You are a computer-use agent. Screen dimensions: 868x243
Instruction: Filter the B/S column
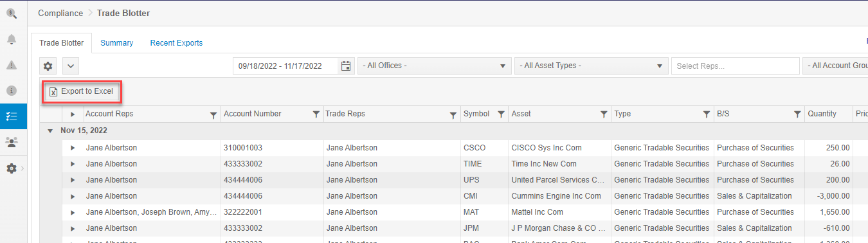(x=797, y=114)
